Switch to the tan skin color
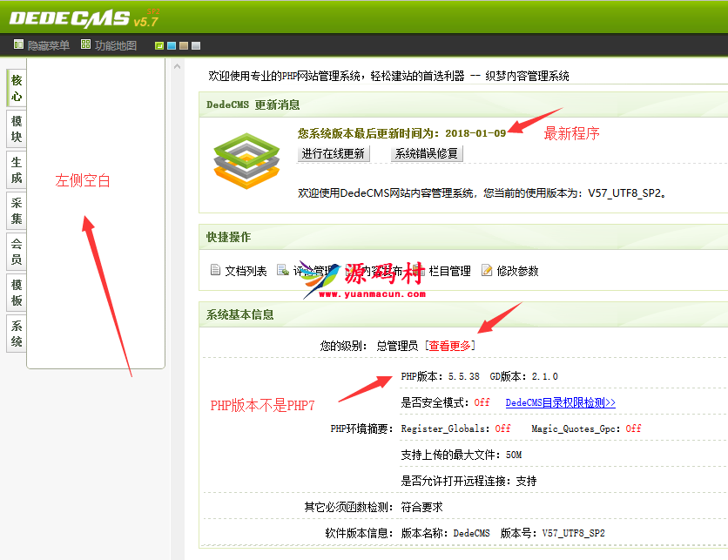Screen dimensions: 728x560 point(184,46)
